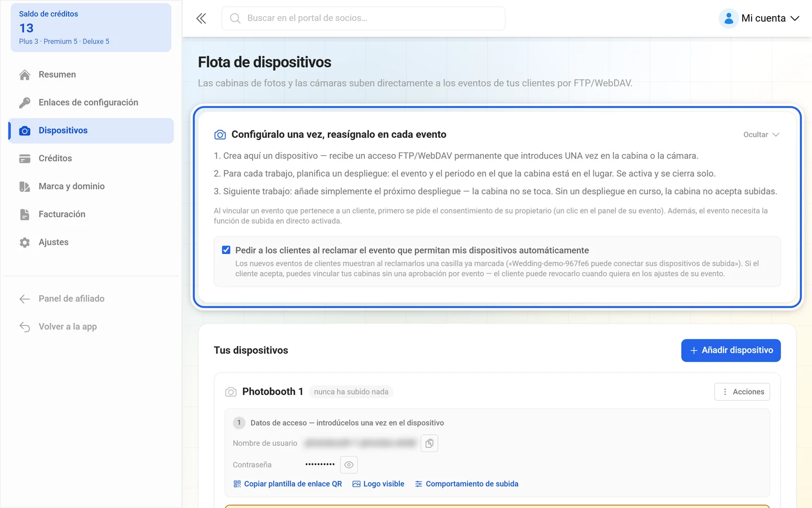Viewport: 812px width, 508px height.
Task: Click the camera icon in the info card heading
Action: (220, 135)
